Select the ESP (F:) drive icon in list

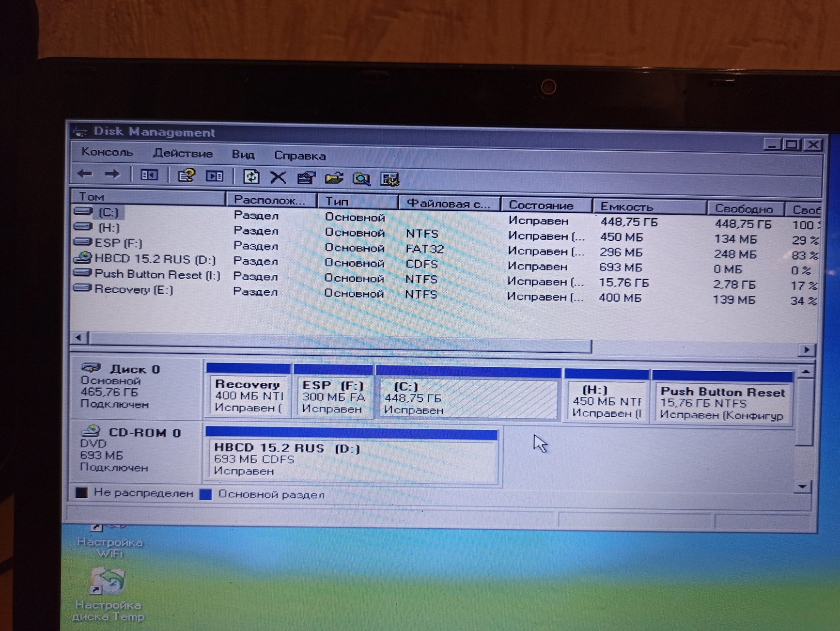tap(83, 241)
